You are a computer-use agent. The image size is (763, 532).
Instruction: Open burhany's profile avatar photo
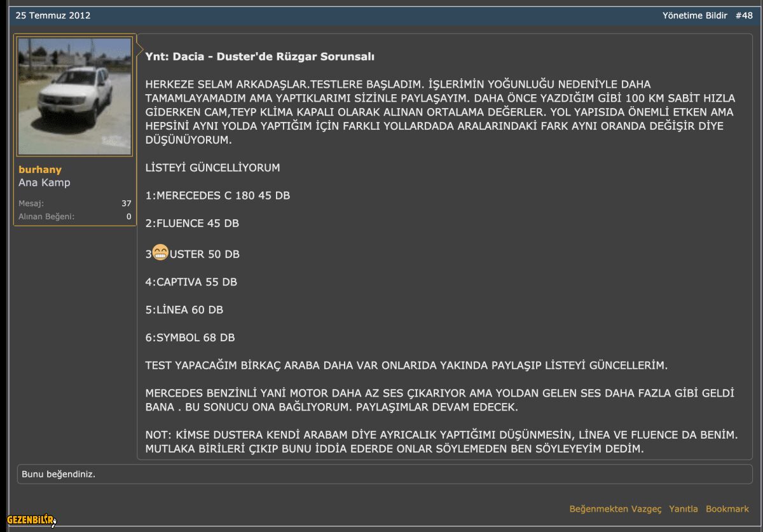pos(74,95)
